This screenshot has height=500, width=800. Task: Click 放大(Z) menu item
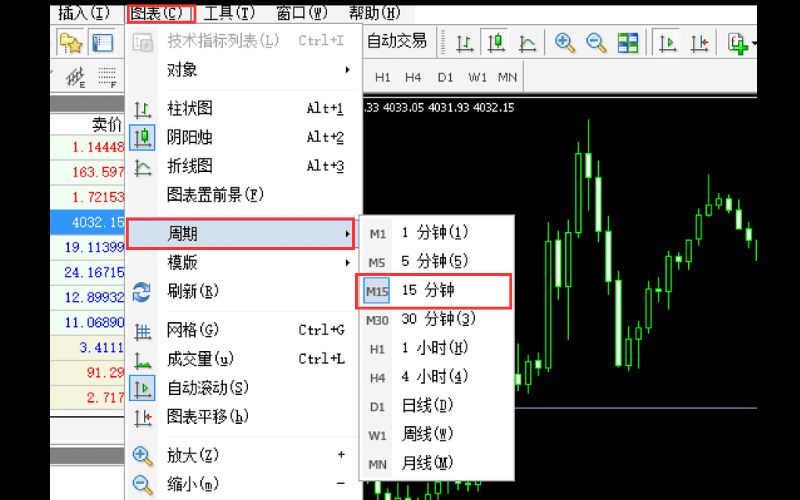point(243,455)
